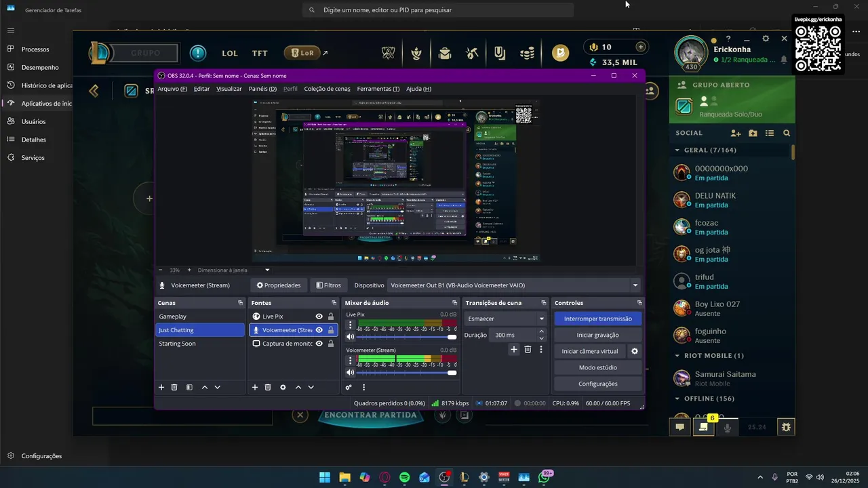Adjust Live Pix volume slider
868x488 pixels.
(407, 337)
